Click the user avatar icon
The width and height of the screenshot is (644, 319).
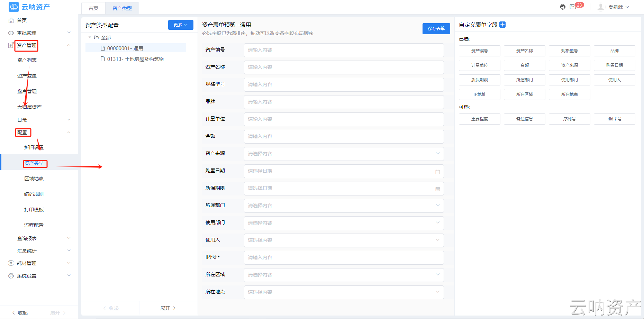click(x=601, y=7)
